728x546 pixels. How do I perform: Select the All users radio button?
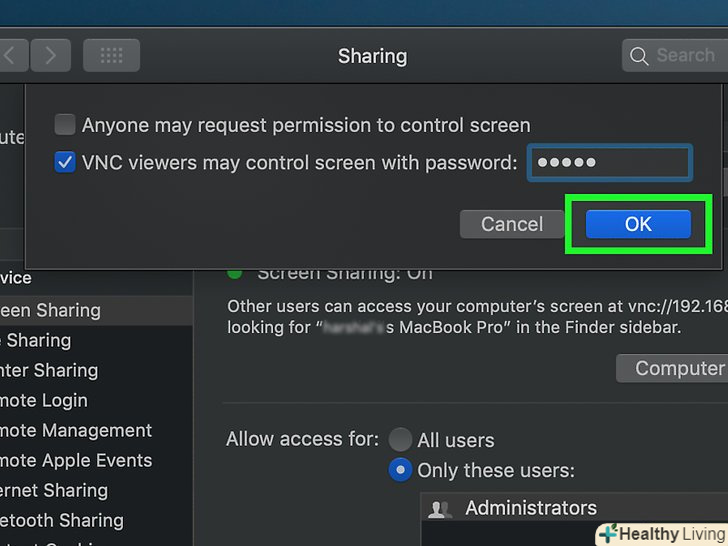click(400, 440)
